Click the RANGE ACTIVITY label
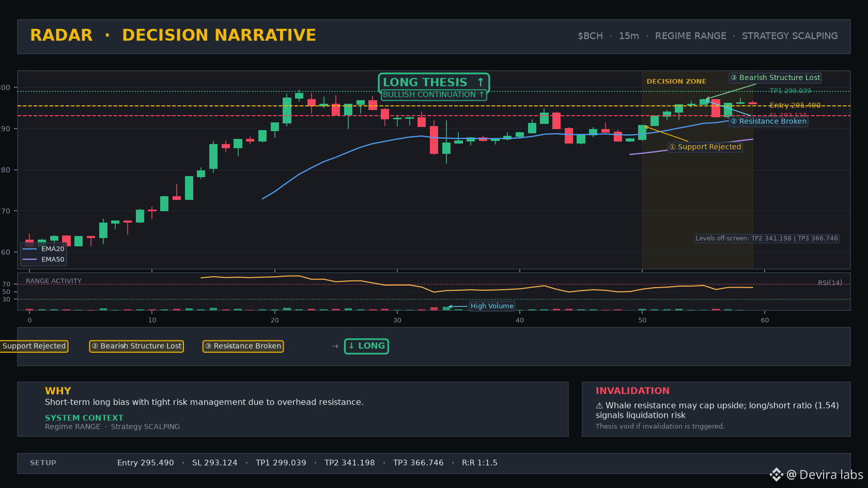 tap(54, 281)
